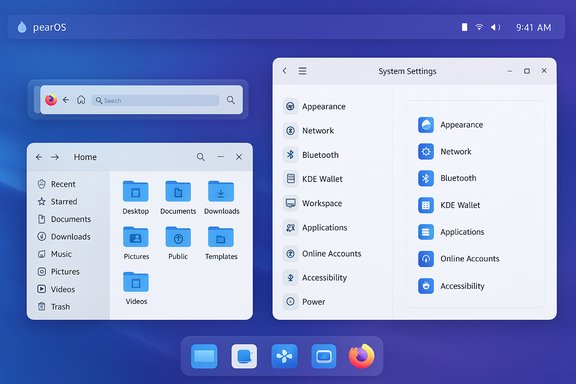
Task: Open the blue screen app icon in dock
Action: click(324, 356)
